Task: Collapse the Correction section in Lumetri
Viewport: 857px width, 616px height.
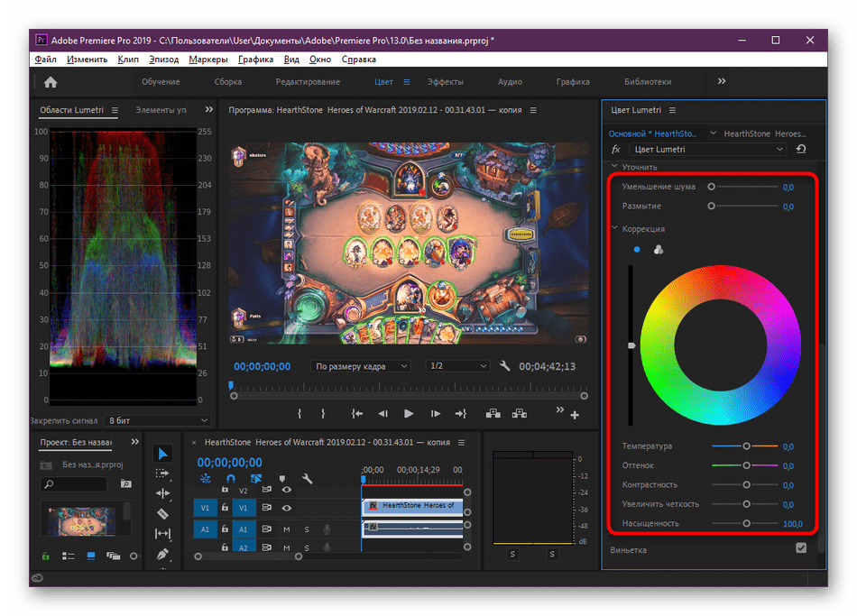Action: pyautogui.click(x=614, y=229)
